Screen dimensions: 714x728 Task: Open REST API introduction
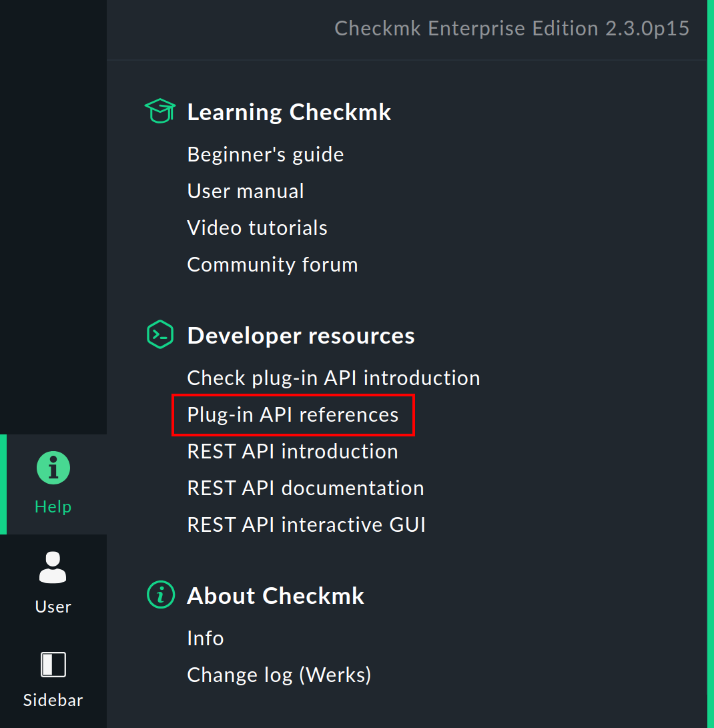click(292, 451)
